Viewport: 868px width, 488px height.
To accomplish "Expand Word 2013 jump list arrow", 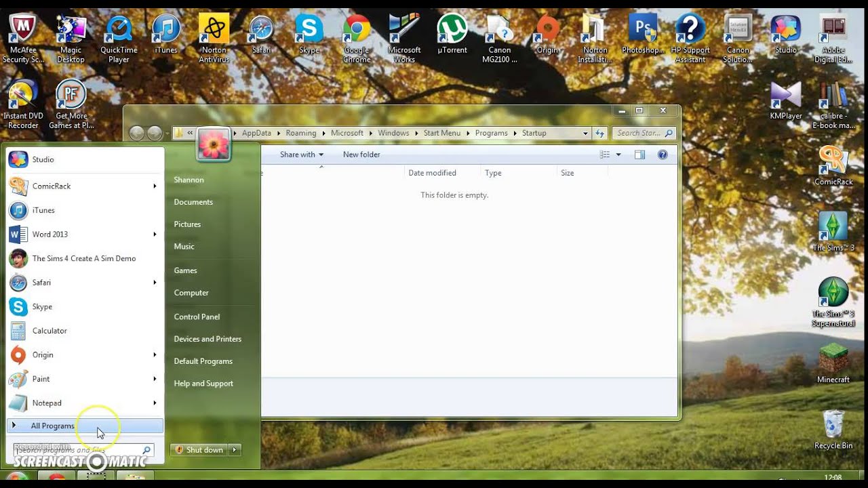I will coord(155,234).
